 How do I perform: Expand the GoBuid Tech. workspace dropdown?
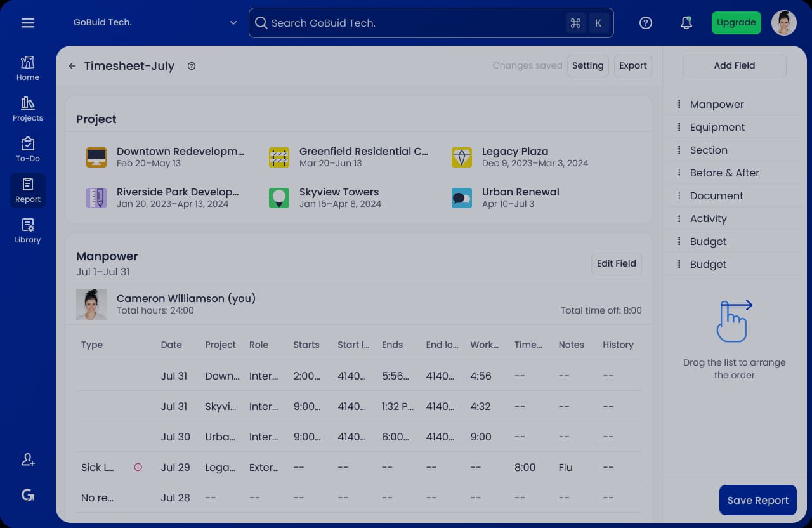click(233, 23)
